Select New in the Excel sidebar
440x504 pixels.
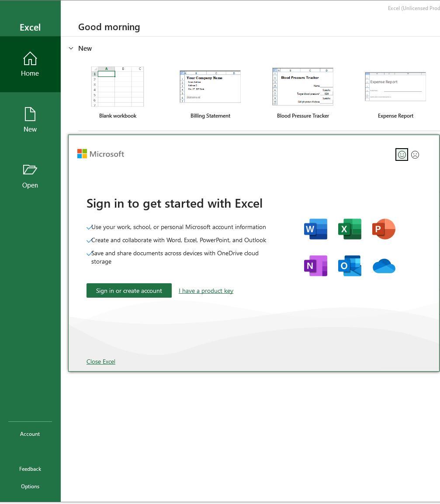pos(30,120)
